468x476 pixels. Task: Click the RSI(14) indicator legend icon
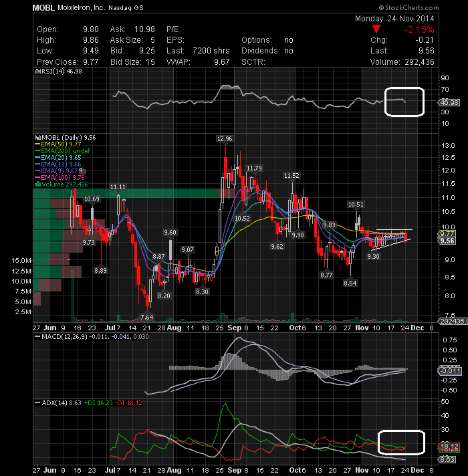tap(37, 72)
